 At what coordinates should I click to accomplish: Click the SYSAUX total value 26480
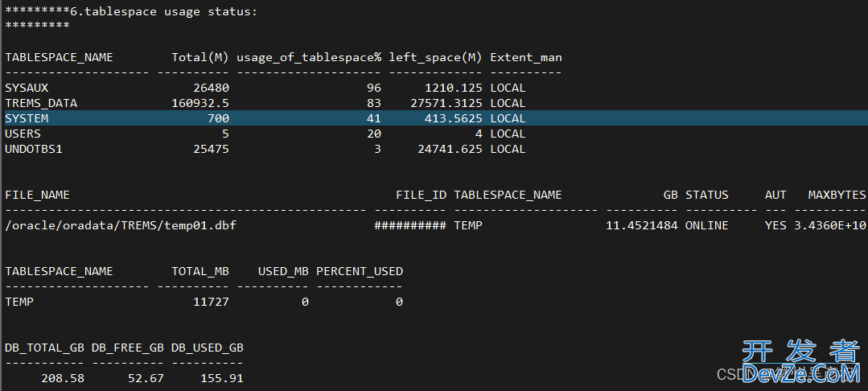click(211, 88)
